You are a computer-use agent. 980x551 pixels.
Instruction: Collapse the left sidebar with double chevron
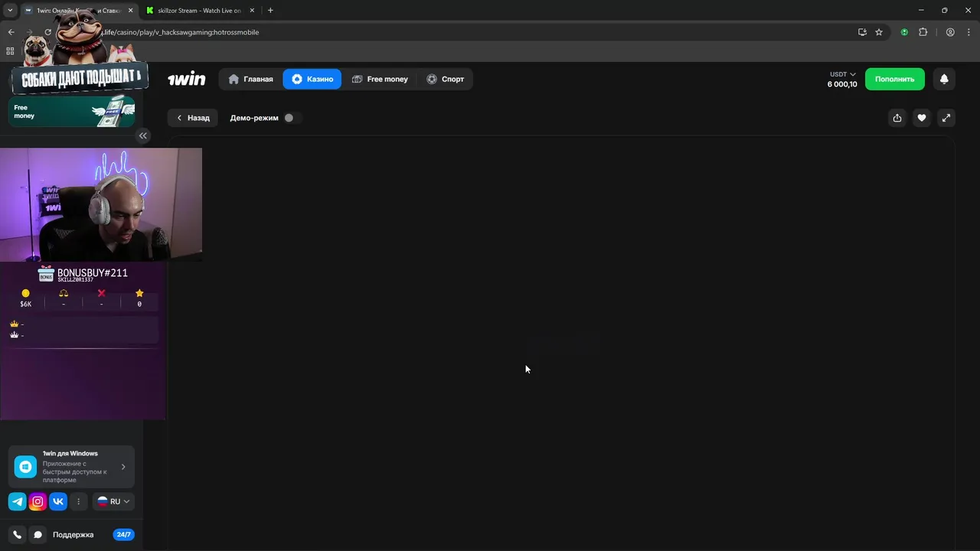143,135
